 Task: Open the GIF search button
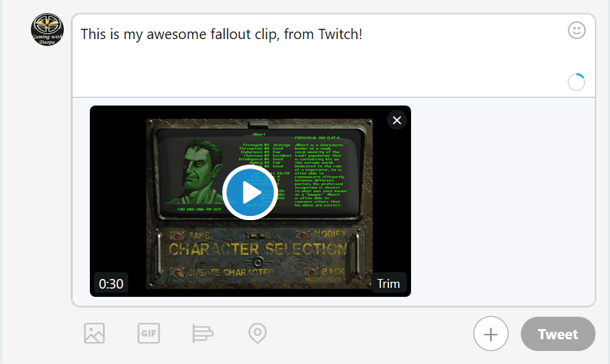click(149, 333)
